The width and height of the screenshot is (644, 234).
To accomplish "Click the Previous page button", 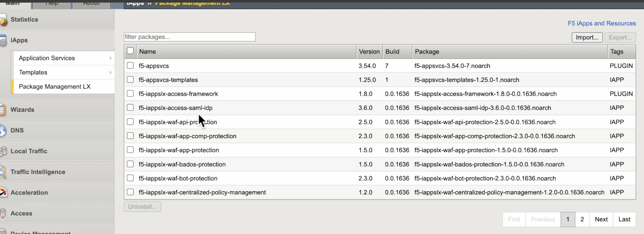I will (543, 219).
